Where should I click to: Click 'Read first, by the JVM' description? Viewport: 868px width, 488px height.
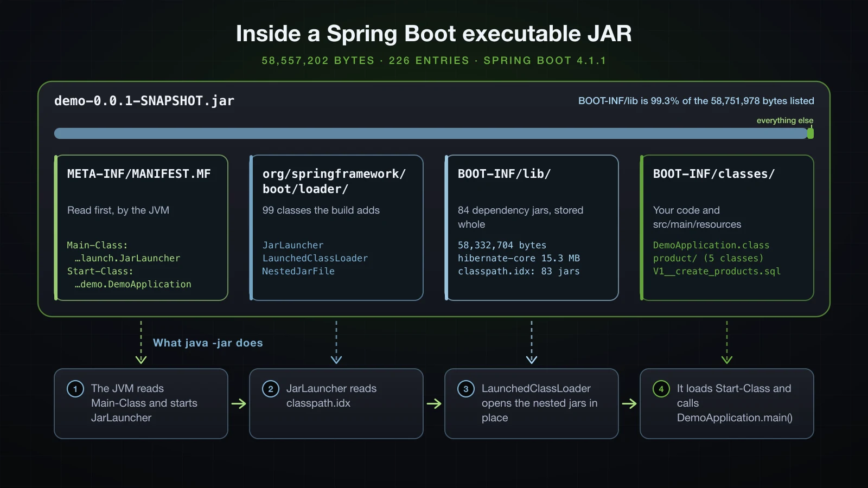point(118,210)
